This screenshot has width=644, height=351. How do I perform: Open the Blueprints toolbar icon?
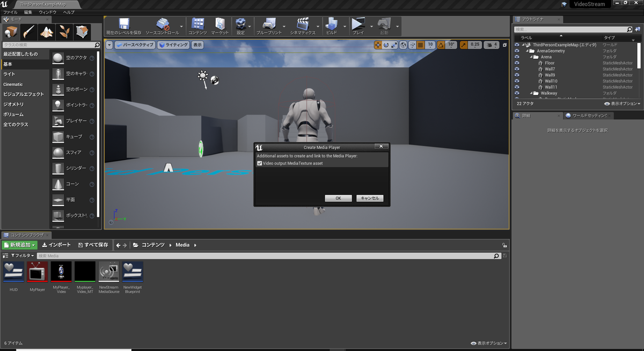[x=269, y=26]
